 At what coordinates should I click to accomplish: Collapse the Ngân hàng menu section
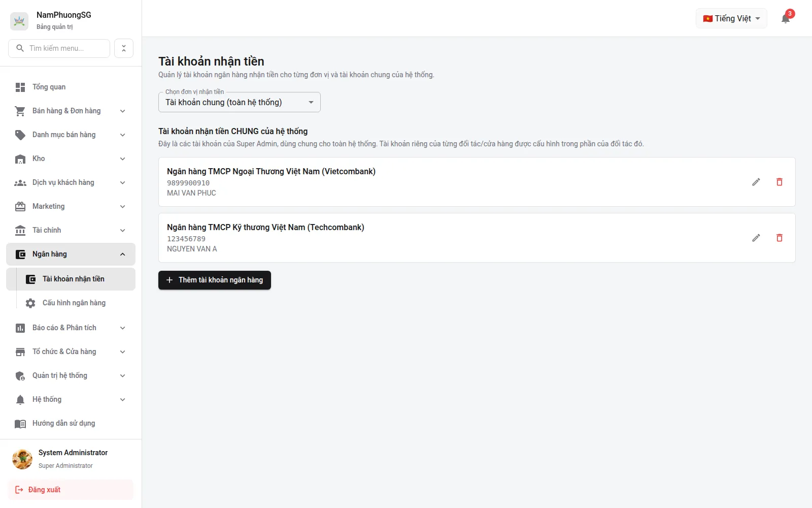coord(71,254)
